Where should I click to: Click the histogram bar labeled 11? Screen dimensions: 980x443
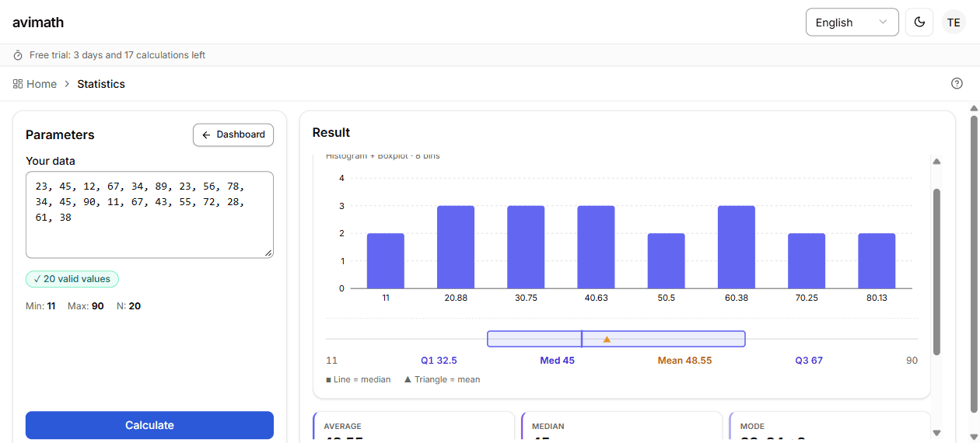pos(386,260)
